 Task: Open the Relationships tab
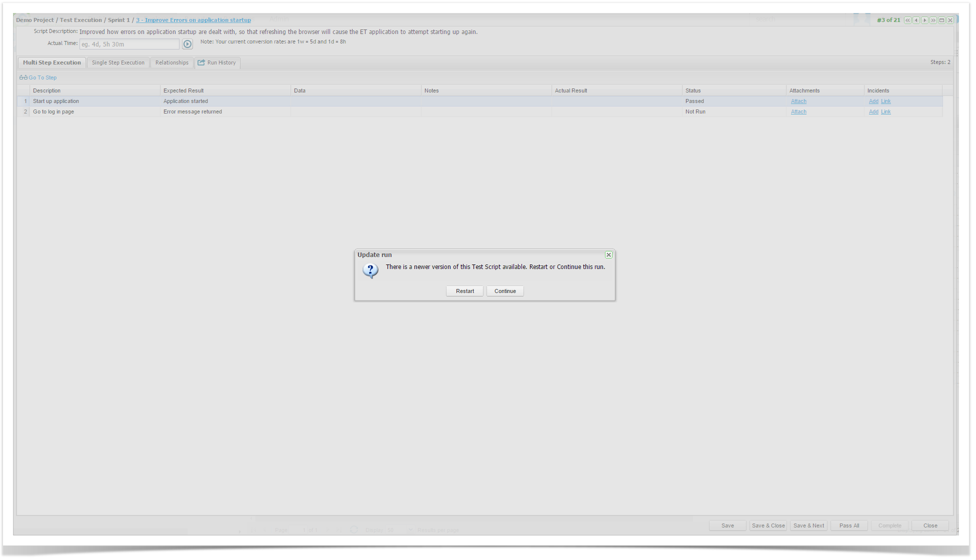pyautogui.click(x=171, y=63)
